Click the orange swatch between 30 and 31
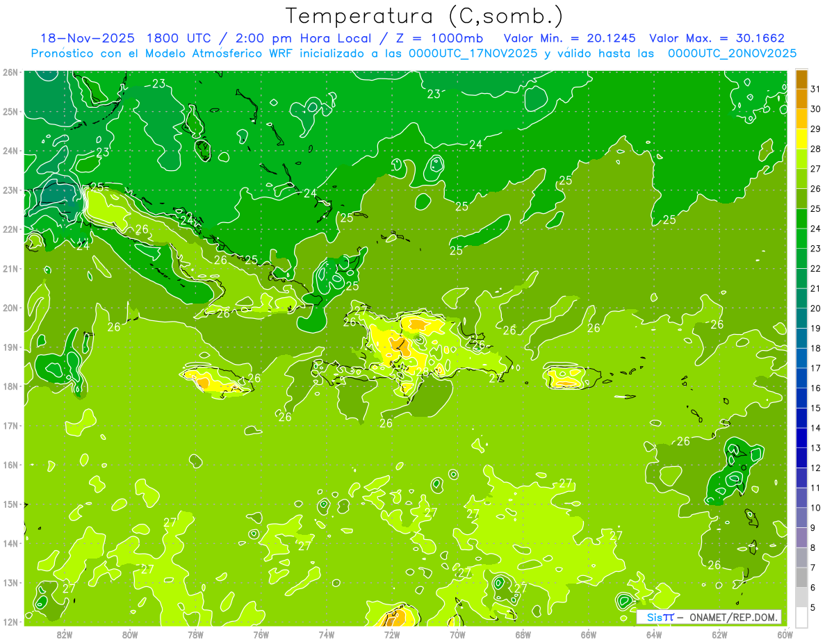The image size is (834, 644). (x=801, y=98)
